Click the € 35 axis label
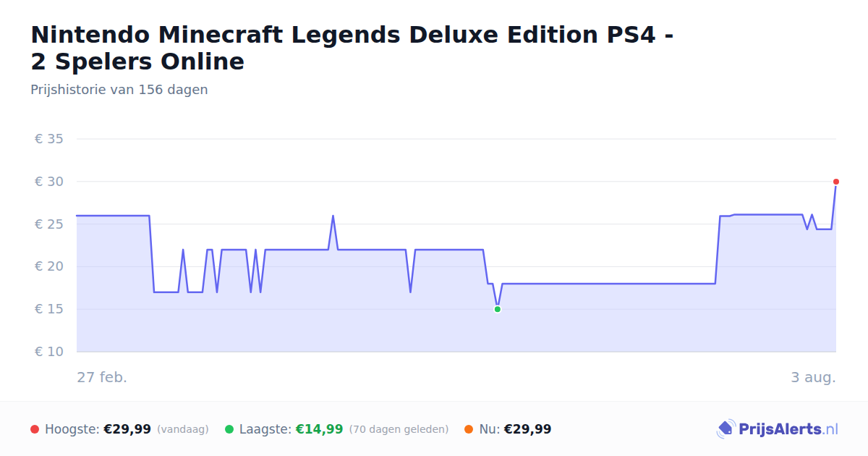The height and width of the screenshot is (456, 868). (x=49, y=139)
